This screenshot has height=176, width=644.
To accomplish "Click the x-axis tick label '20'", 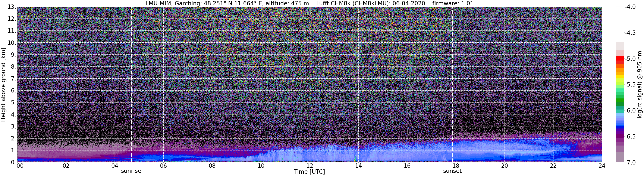I will (505, 166).
